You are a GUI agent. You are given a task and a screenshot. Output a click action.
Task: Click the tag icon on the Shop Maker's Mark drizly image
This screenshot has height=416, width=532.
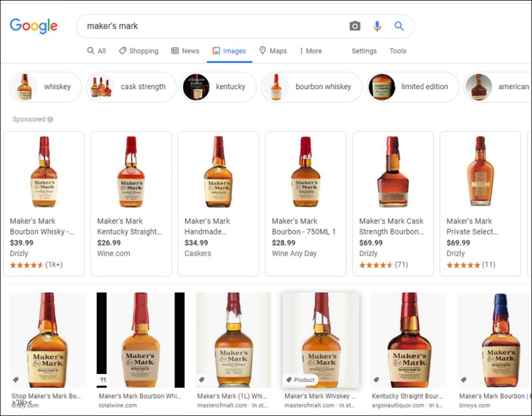15,379
